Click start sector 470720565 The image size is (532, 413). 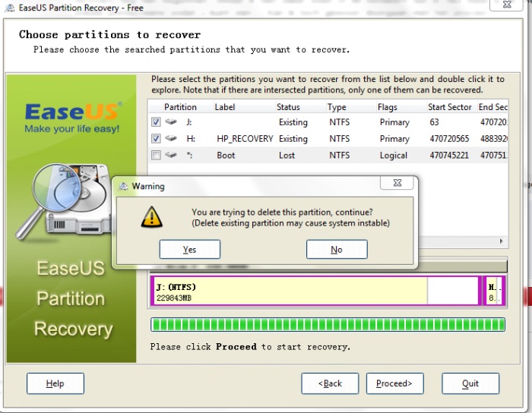449,139
